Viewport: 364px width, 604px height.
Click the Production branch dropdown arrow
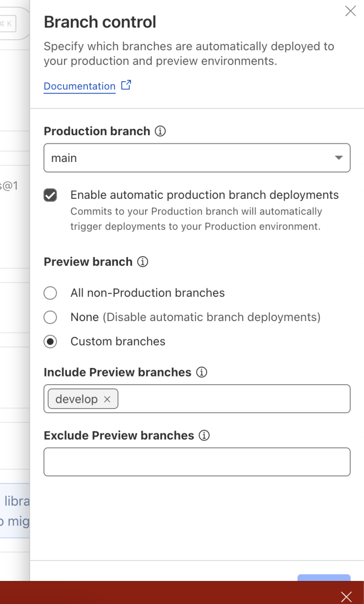pyautogui.click(x=339, y=158)
